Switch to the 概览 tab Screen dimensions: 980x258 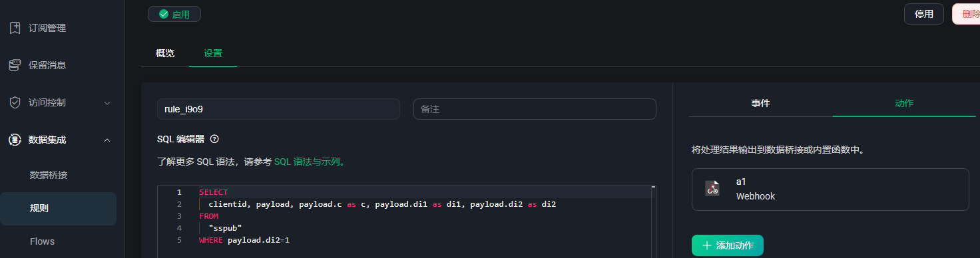coord(165,53)
